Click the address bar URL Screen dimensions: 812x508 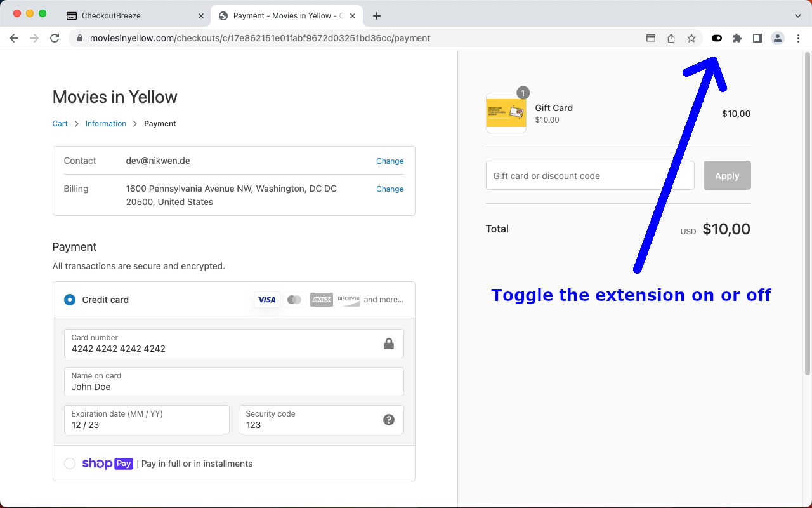click(x=260, y=38)
